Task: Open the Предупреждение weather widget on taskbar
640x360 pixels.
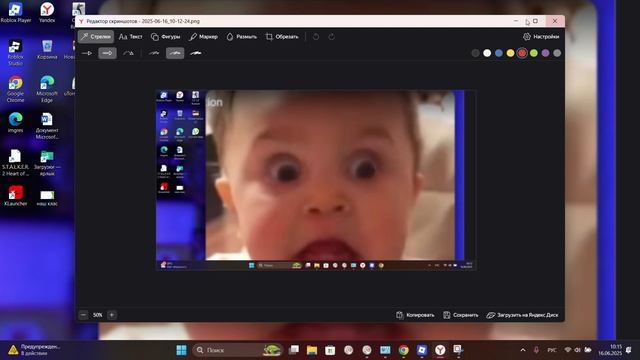Action: pos(34,350)
